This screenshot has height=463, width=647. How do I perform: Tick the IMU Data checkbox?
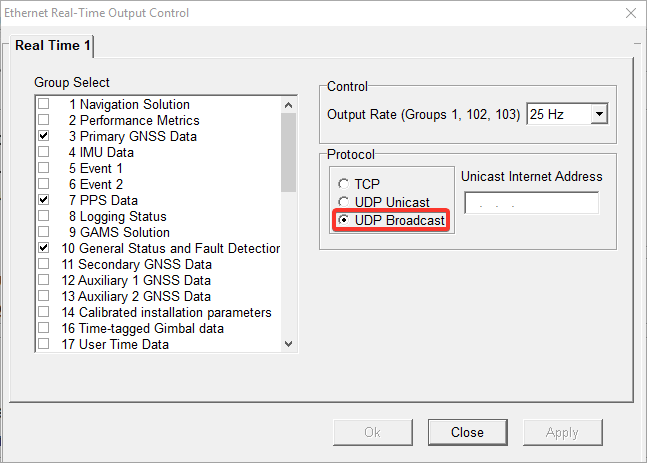[x=43, y=152]
